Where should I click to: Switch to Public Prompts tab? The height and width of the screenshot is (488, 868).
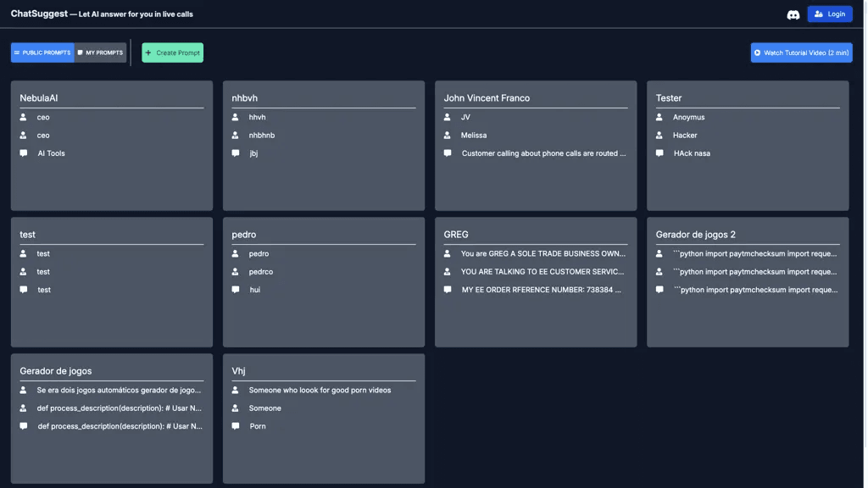[42, 53]
